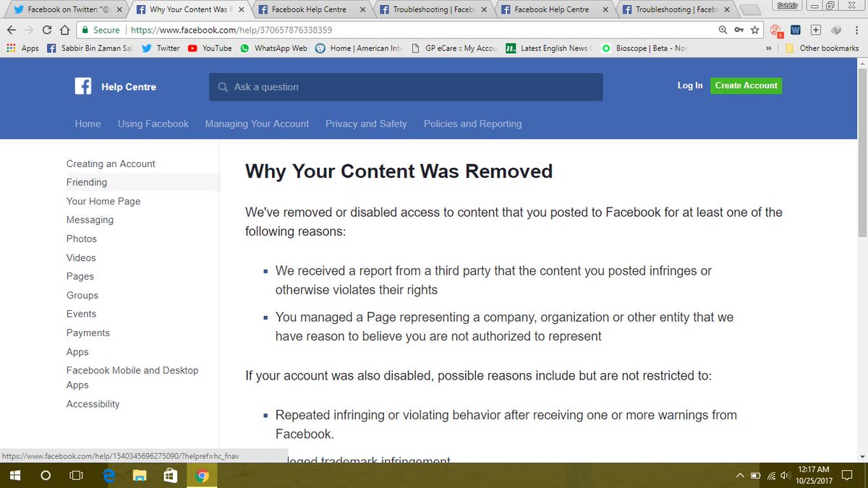Open File Explorer from taskbar
Viewport: 868px width, 488px height.
tap(140, 476)
